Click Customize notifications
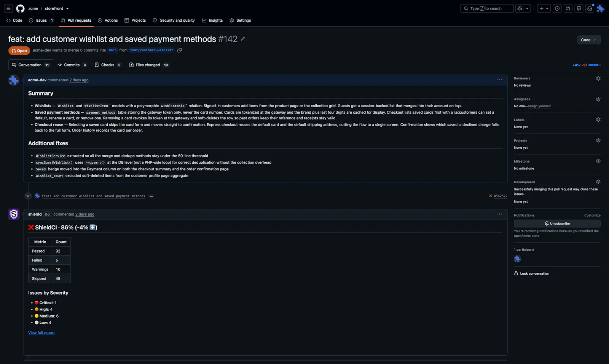 (592, 215)
